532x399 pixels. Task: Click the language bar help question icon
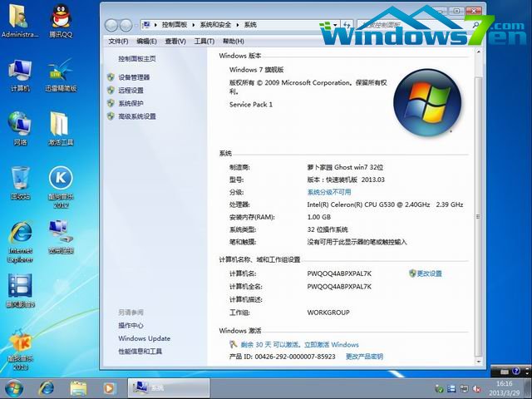[x=516, y=372]
